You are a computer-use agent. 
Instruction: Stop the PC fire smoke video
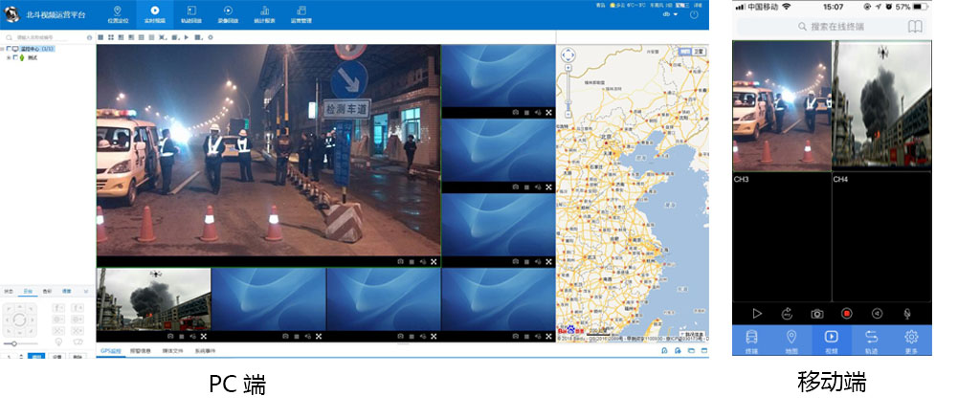pyautogui.click(x=181, y=336)
